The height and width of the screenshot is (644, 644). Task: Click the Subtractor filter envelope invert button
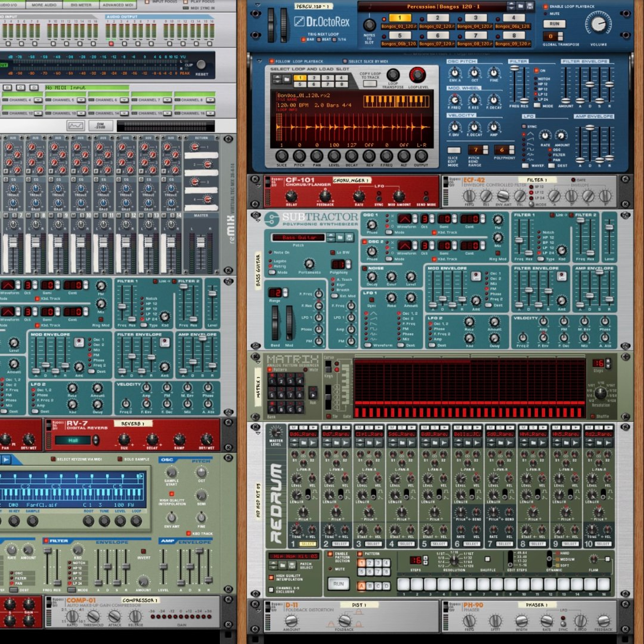pyautogui.click(x=562, y=276)
